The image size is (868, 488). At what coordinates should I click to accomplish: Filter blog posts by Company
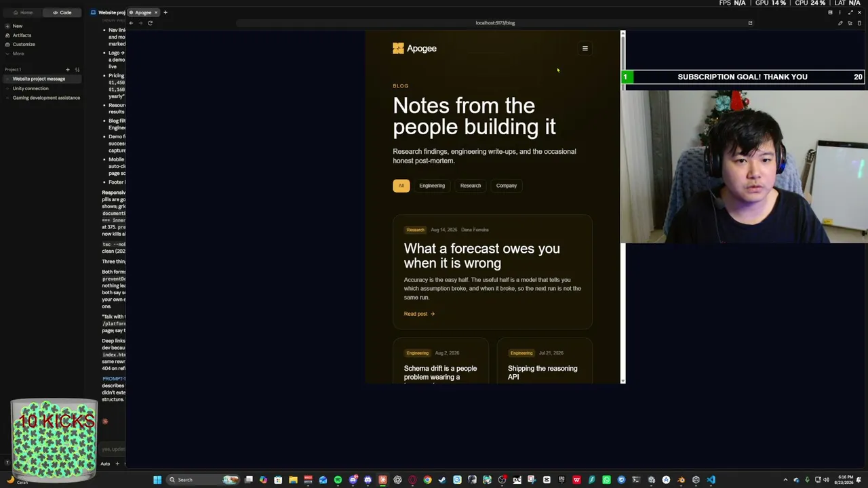[x=507, y=186]
